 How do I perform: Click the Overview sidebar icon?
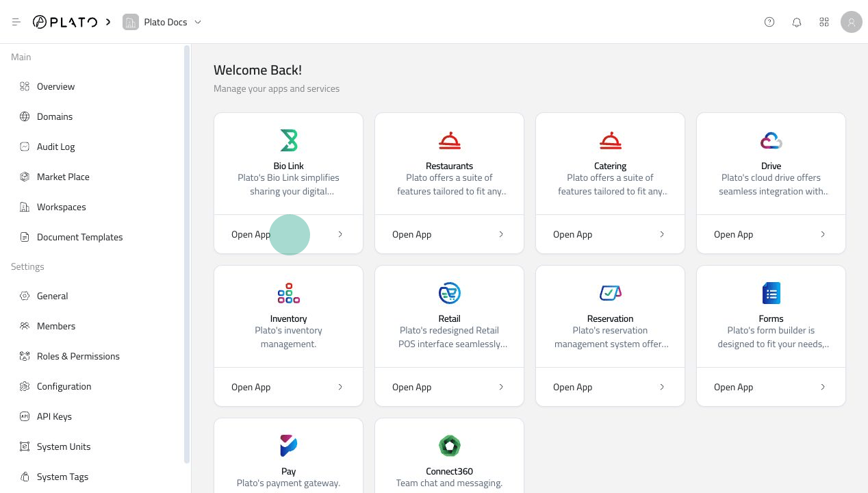coord(25,86)
